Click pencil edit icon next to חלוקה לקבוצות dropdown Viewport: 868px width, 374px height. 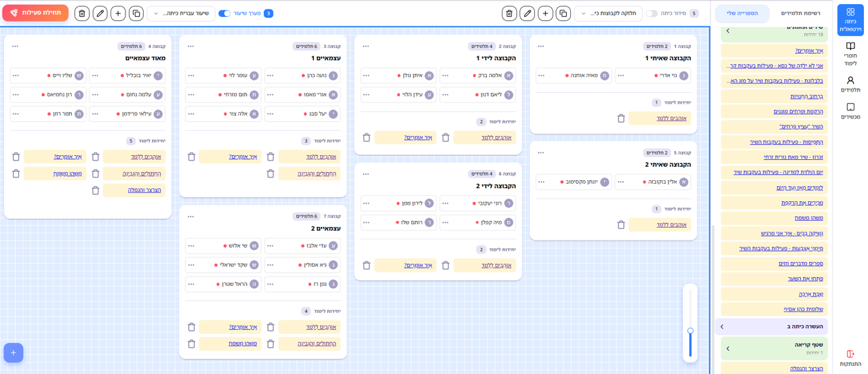tap(527, 14)
